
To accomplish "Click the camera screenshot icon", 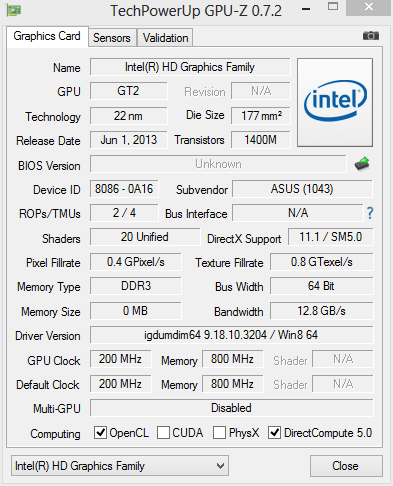I will [x=371, y=35].
